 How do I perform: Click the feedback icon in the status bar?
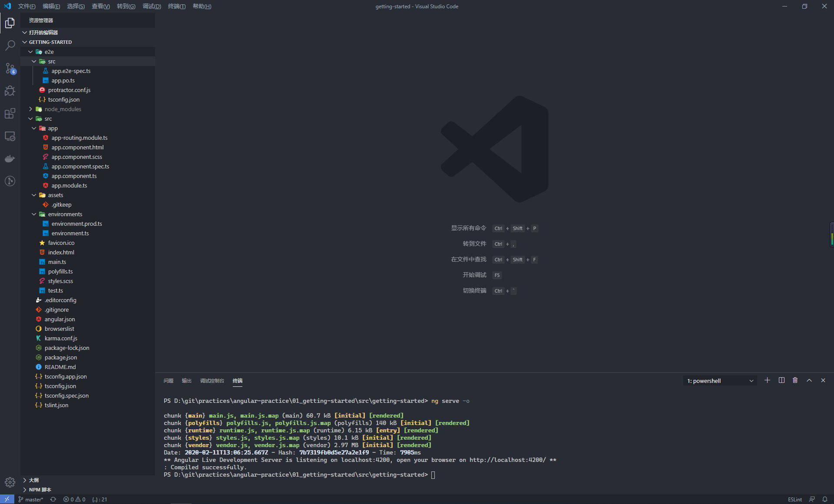(x=812, y=499)
